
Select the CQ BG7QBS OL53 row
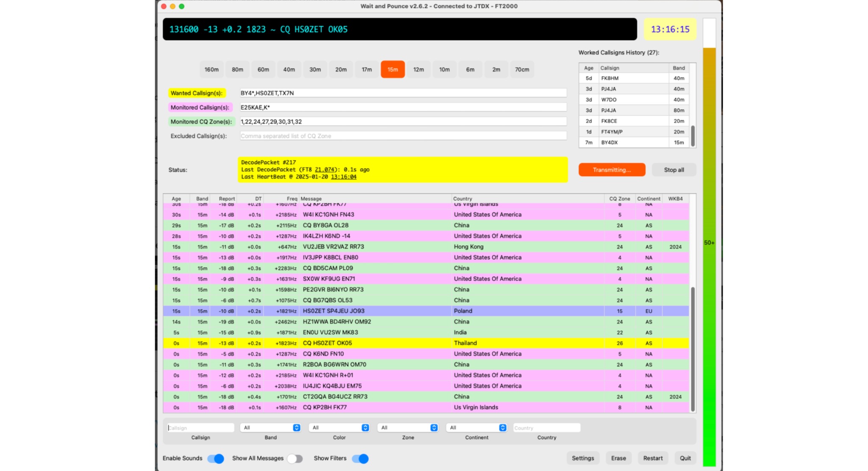(x=426, y=300)
